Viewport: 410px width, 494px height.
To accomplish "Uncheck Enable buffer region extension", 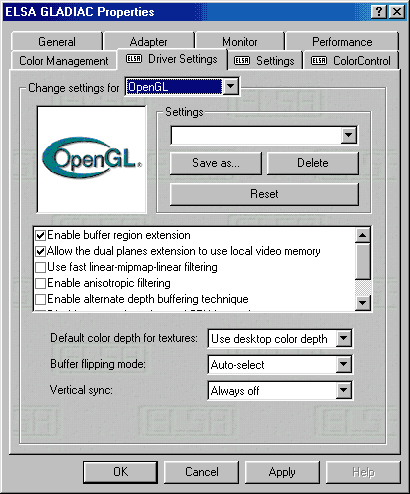I will click(41, 236).
